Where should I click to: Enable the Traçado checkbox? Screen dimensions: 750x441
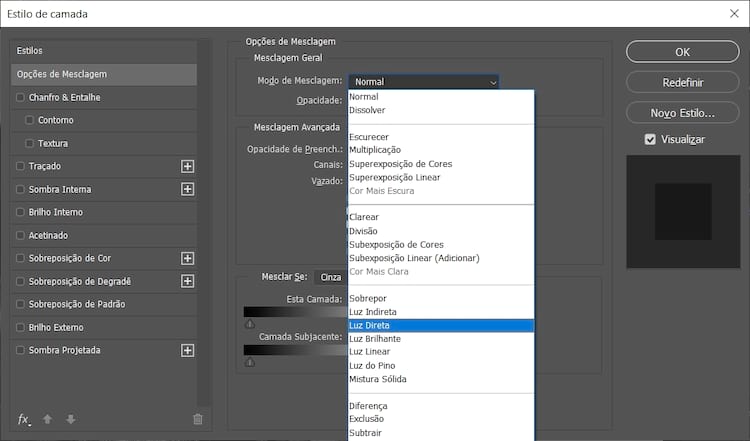coord(20,166)
